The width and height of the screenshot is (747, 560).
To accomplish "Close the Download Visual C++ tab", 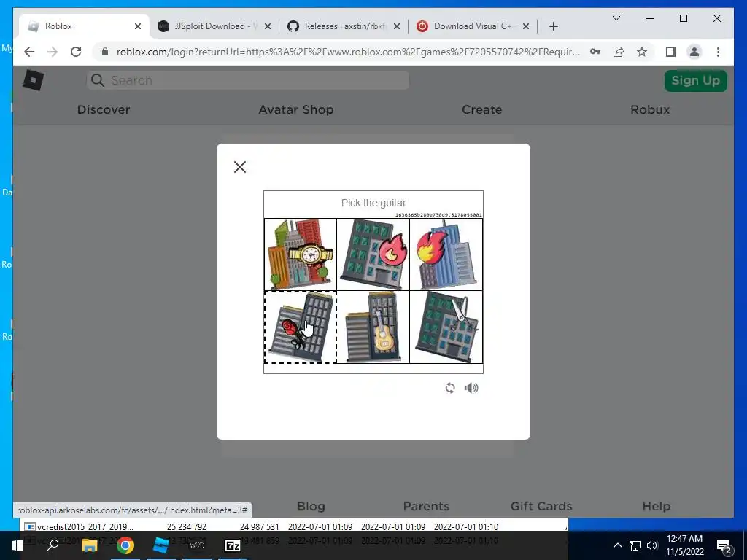I will [526, 26].
